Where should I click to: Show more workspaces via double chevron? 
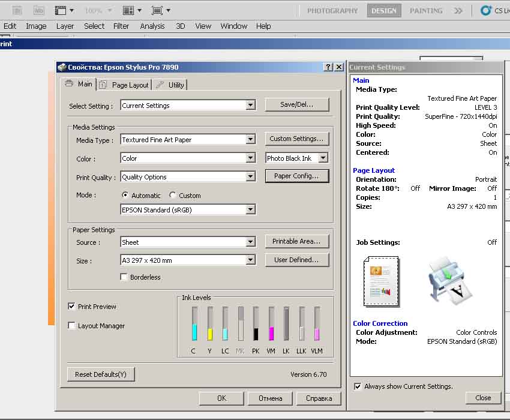pos(458,11)
